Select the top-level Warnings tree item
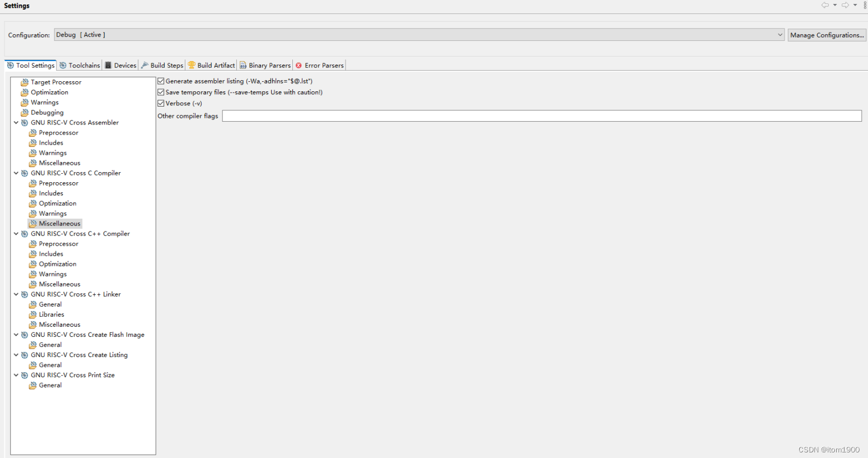The height and width of the screenshot is (458, 868). pyautogui.click(x=45, y=103)
